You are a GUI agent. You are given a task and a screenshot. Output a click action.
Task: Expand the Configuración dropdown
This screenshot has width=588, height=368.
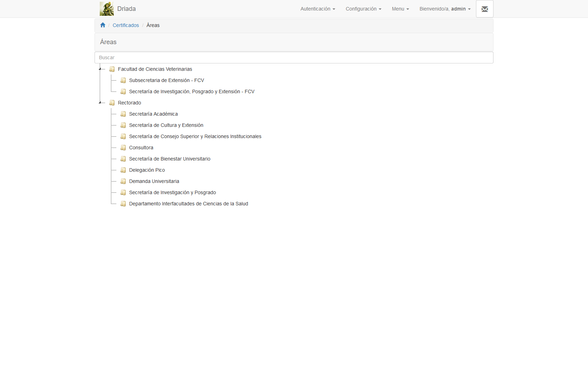pyautogui.click(x=363, y=9)
